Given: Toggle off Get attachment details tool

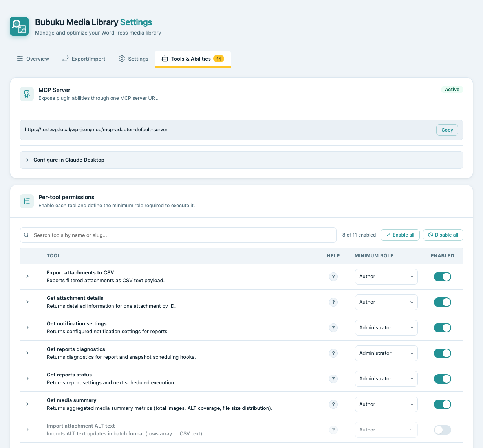Looking at the screenshot, I should point(443,302).
